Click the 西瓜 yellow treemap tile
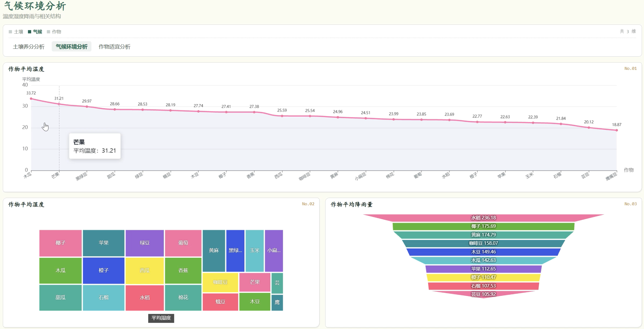This screenshot has height=329, width=644. tap(145, 270)
